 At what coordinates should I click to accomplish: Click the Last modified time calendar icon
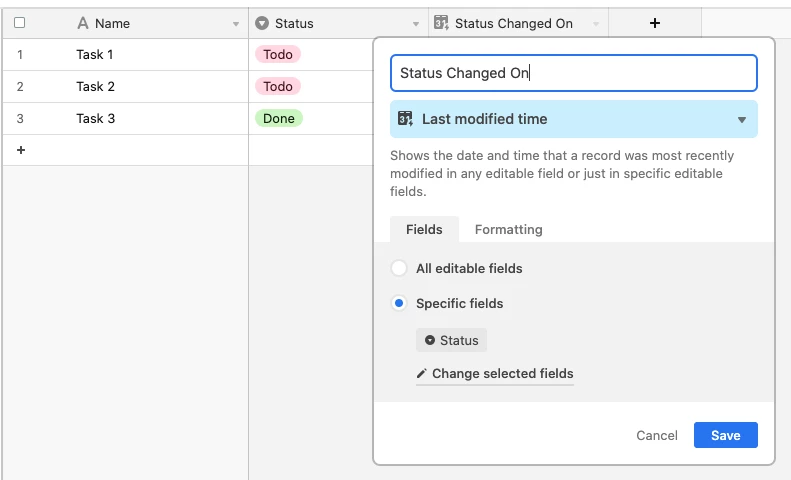tap(405, 119)
